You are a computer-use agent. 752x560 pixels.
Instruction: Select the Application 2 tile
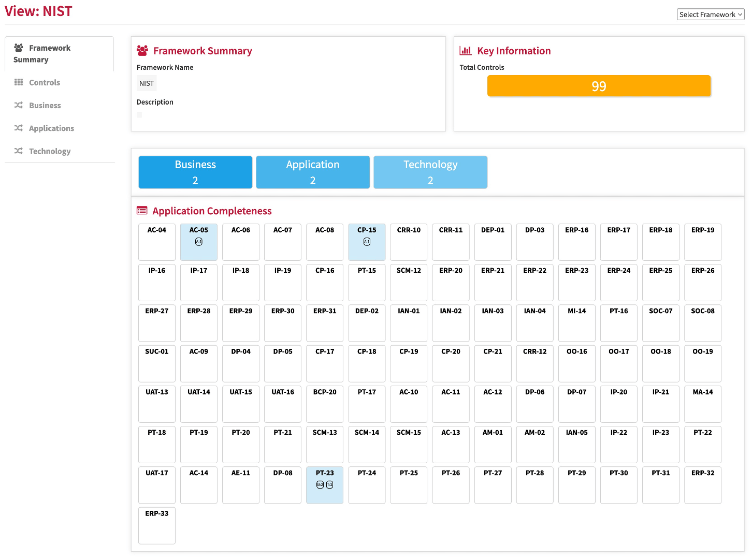(313, 172)
